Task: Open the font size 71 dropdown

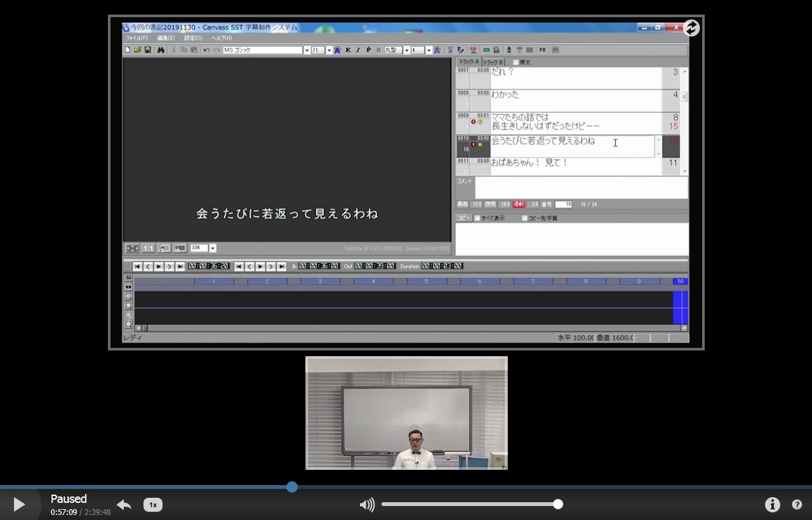Action: (x=329, y=50)
